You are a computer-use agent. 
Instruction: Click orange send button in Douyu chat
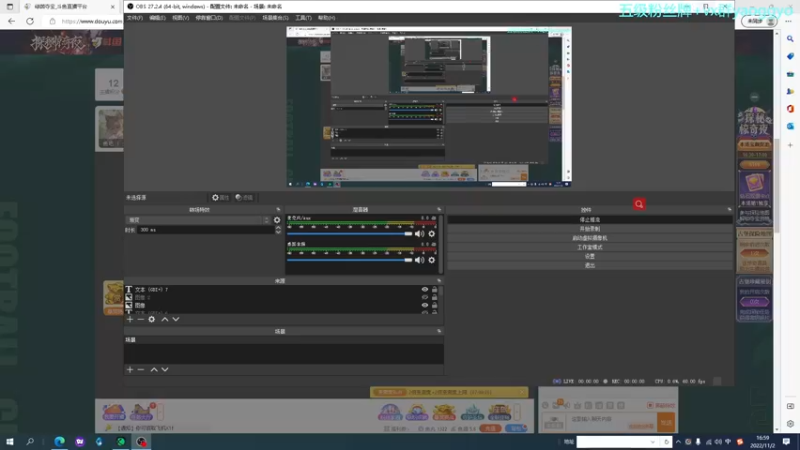pyautogui.click(x=666, y=422)
